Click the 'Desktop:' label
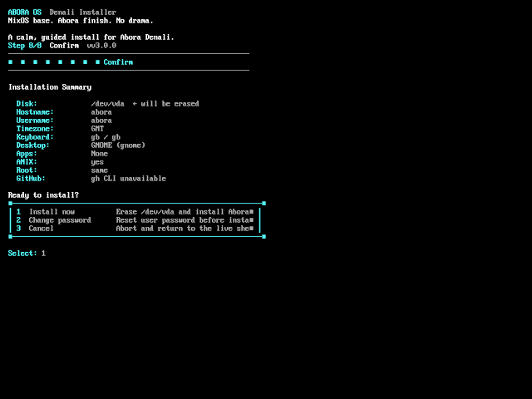Screen dimensions: 532x399 tap(33, 145)
